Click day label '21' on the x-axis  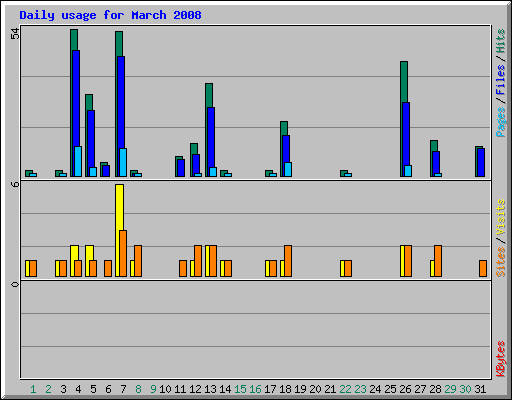[330, 389]
